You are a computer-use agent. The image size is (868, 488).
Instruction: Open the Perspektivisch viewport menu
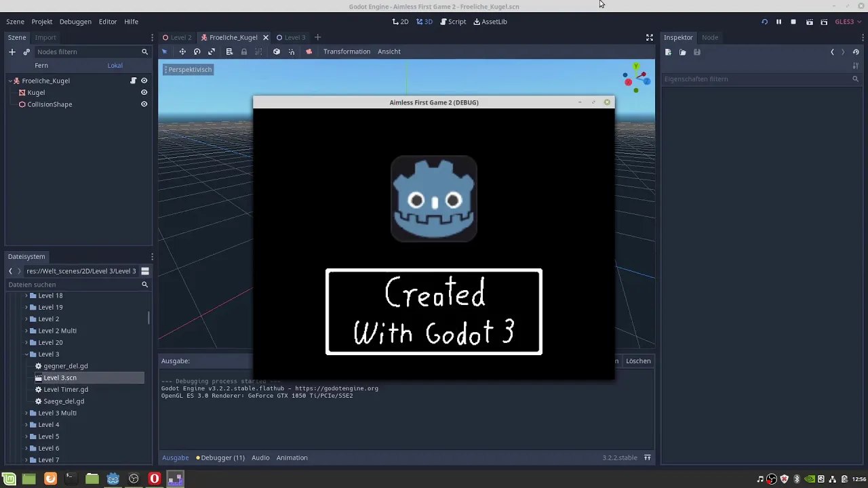(x=189, y=69)
